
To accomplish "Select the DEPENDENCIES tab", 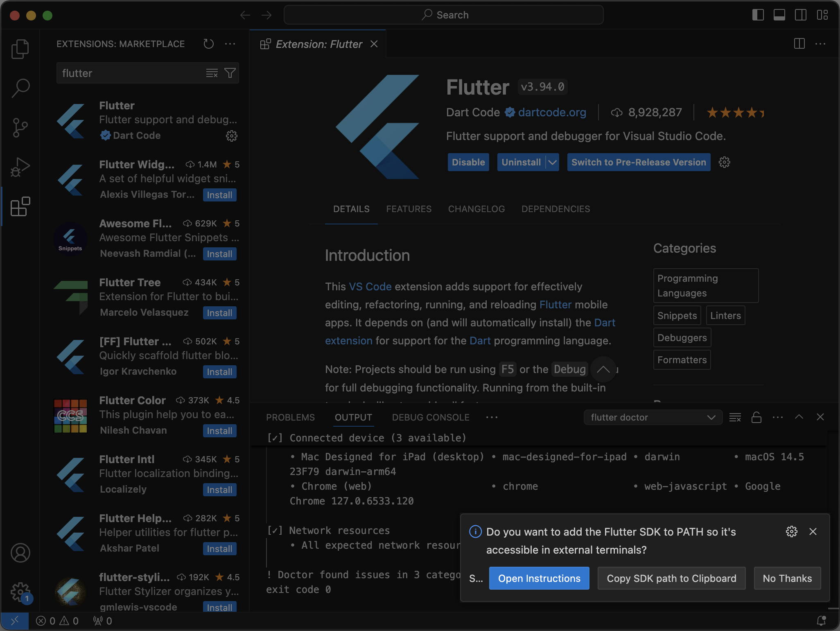I will [x=555, y=209].
